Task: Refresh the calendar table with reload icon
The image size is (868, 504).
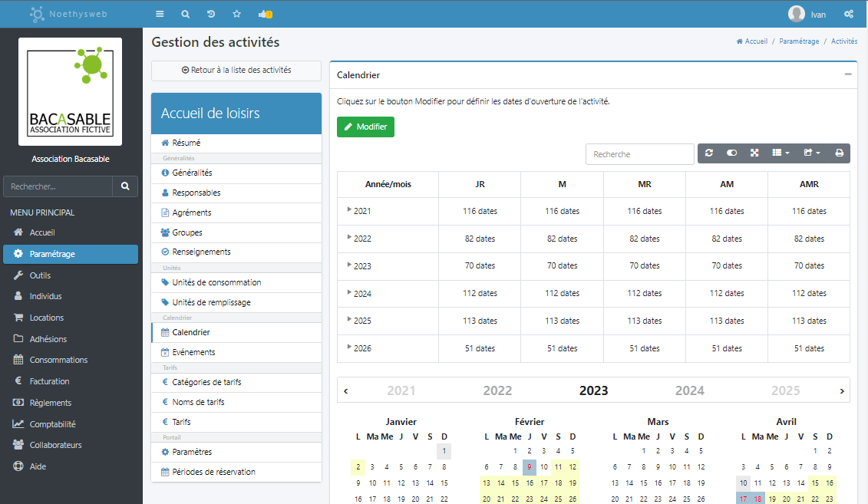Action: click(709, 153)
